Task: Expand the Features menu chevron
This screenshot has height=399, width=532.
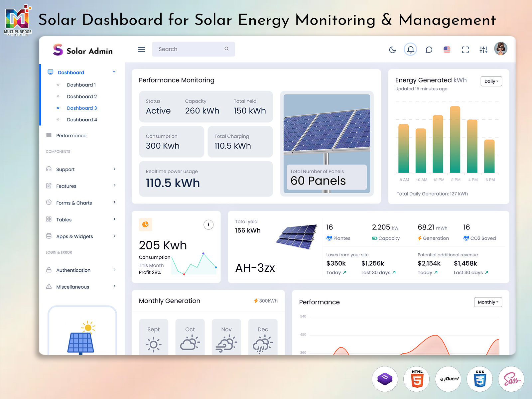Action: (114, 186)
